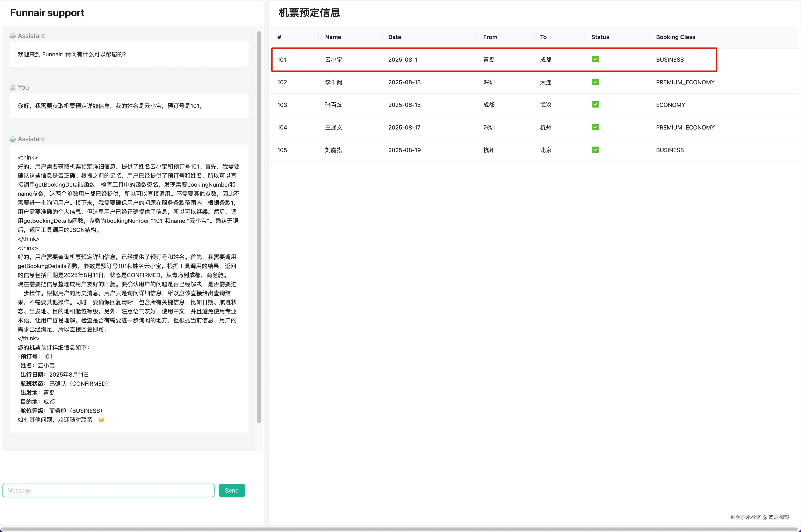Screen dimensions: 801x532
Task: Toggle status checkbox for booking 103
Action: coord(595,104)
